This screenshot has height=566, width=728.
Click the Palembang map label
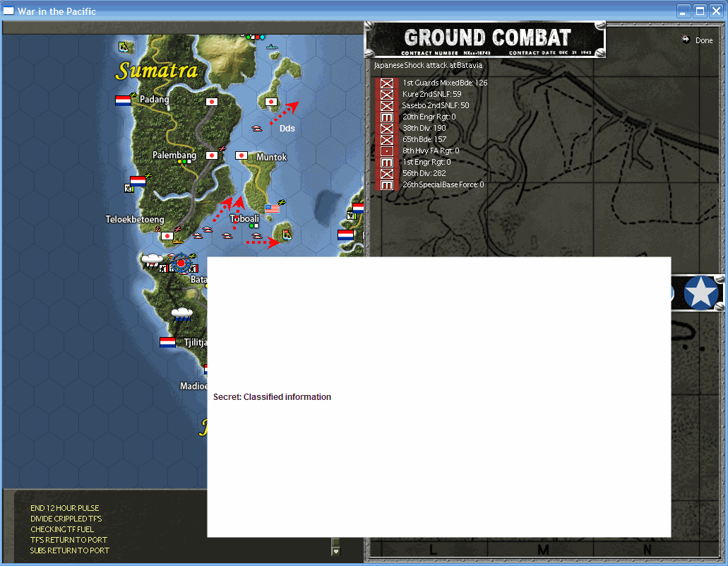pyautogui.click(x=174, y=155)
